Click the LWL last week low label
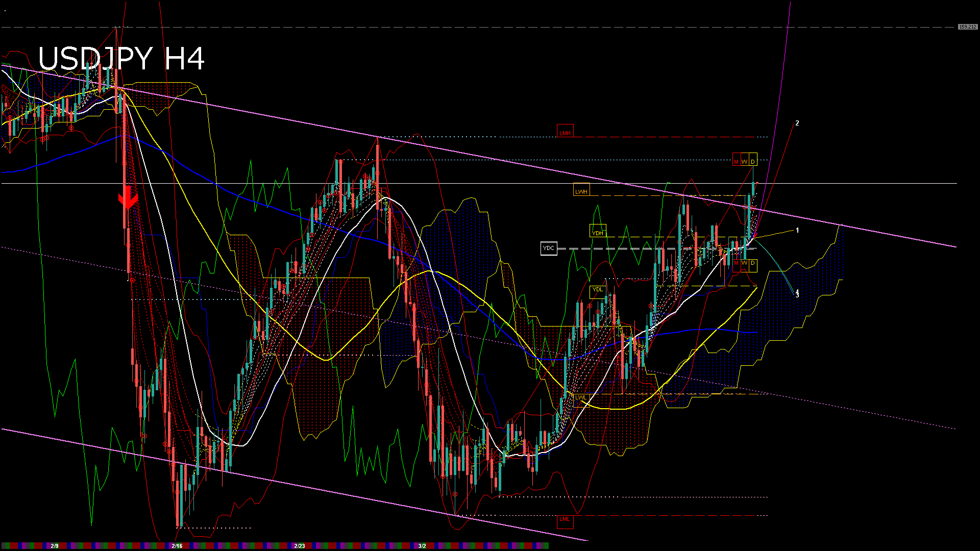Screen dimensions: 980x551 click(581, 397)
